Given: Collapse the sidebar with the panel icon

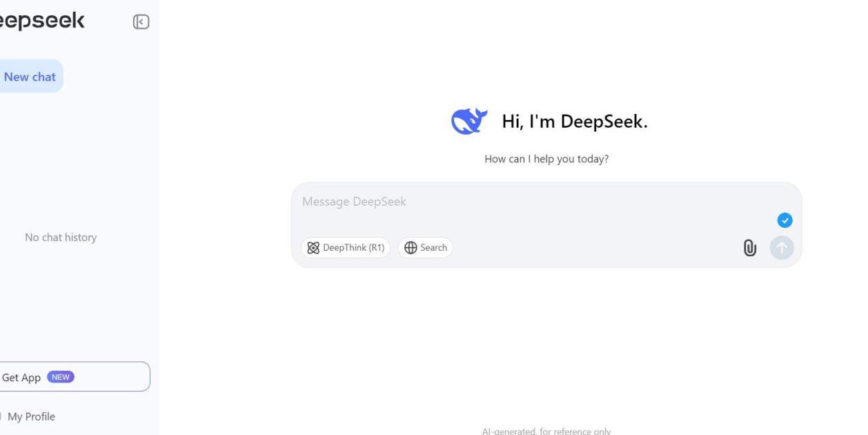Looking at the screenshot, I should click(141, 22).
